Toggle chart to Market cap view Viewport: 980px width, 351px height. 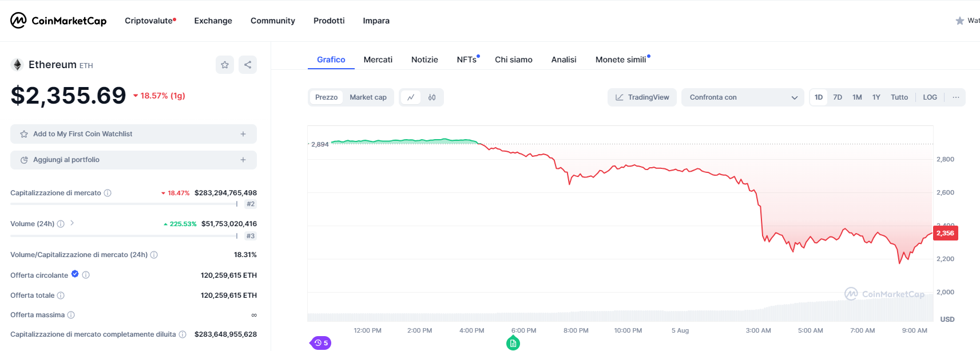point(368,97)
